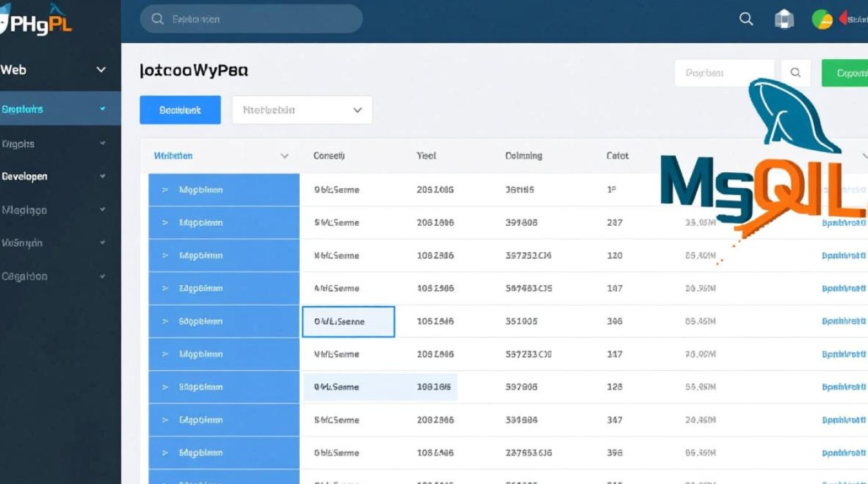
Task: Click the magnifier search icon in top bar
Action: point(745,19)
